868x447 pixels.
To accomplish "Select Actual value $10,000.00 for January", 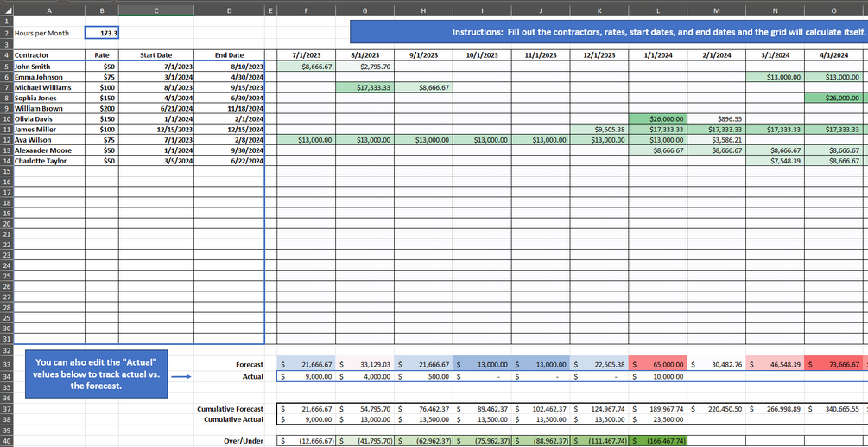I will [657, 377].
